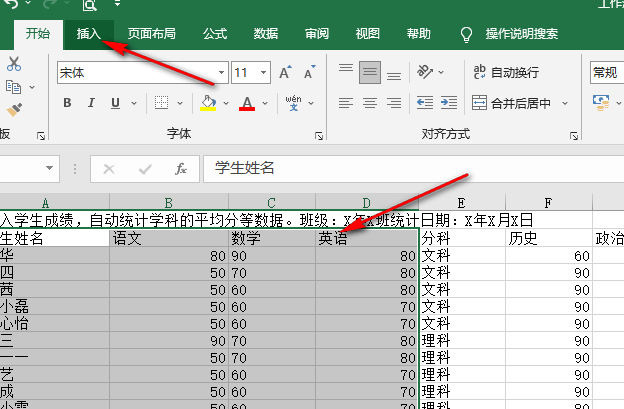Open alignment group dialog launcher
624x409 pixels.
click(573, 136)
